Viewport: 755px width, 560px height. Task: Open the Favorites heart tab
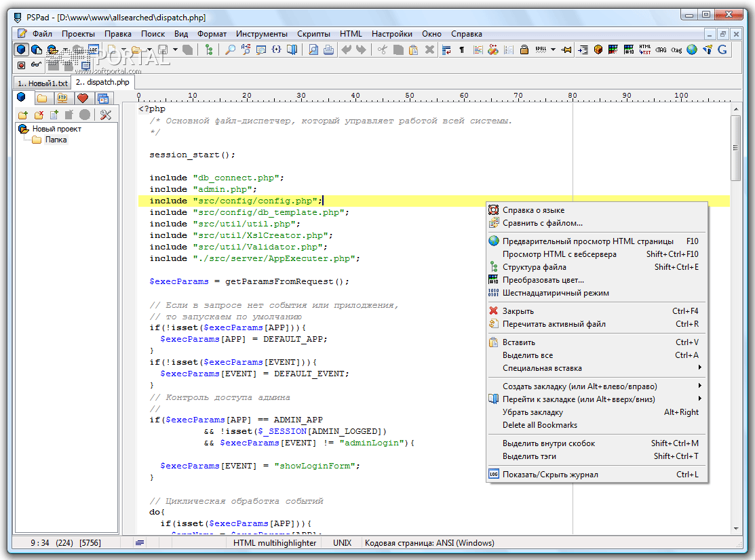[x=82, y=98]
